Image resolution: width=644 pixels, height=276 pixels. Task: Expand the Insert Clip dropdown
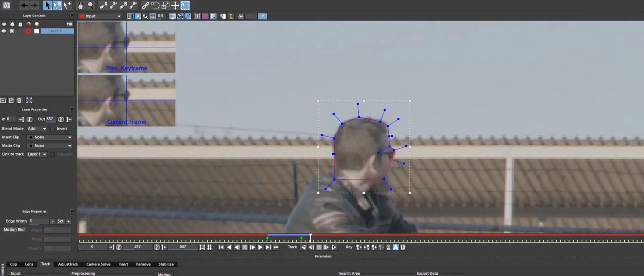pyautogui.click(x=49, y=137)
